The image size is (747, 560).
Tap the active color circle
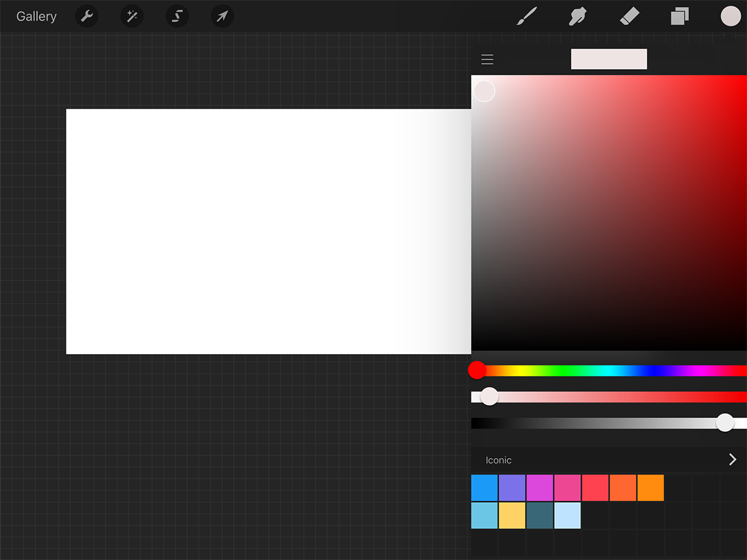731,17
